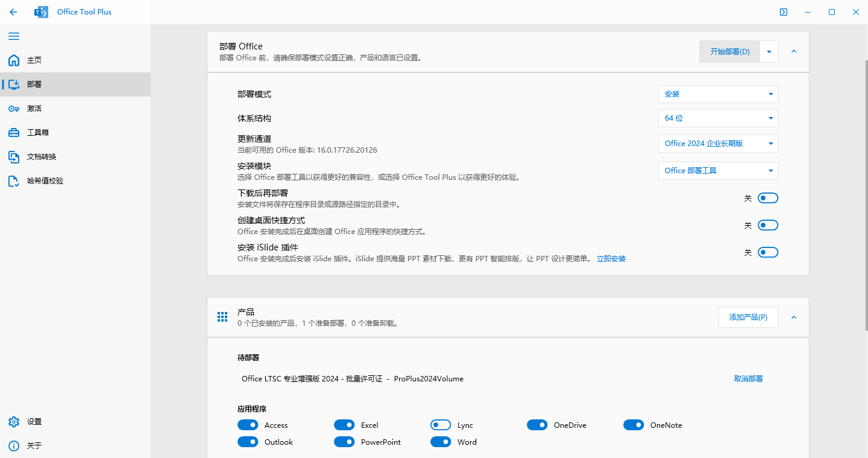868x458 pixels.
Task: Open the arrow beside 开始部署 button
Action: [769, 52]
